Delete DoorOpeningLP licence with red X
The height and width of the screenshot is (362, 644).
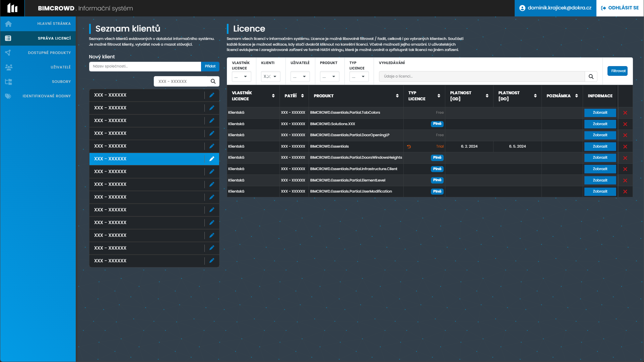click(625, 136)
